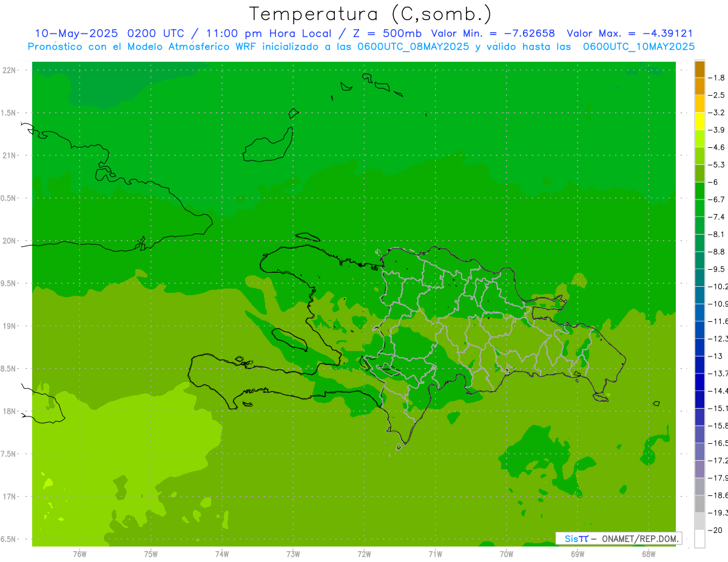Click the '69W' longitude label
This screenshot has height=562, width=728.
point(578,554)
